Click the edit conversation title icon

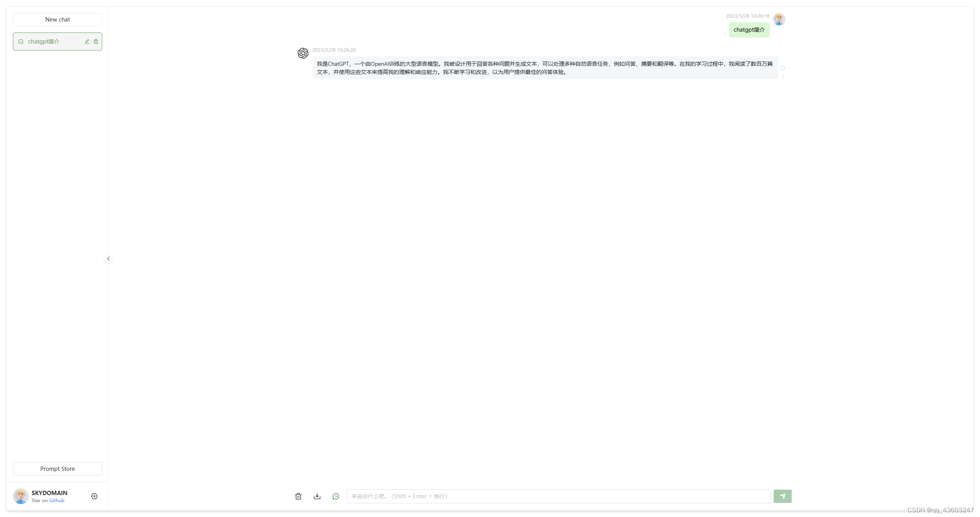[86, 41]
